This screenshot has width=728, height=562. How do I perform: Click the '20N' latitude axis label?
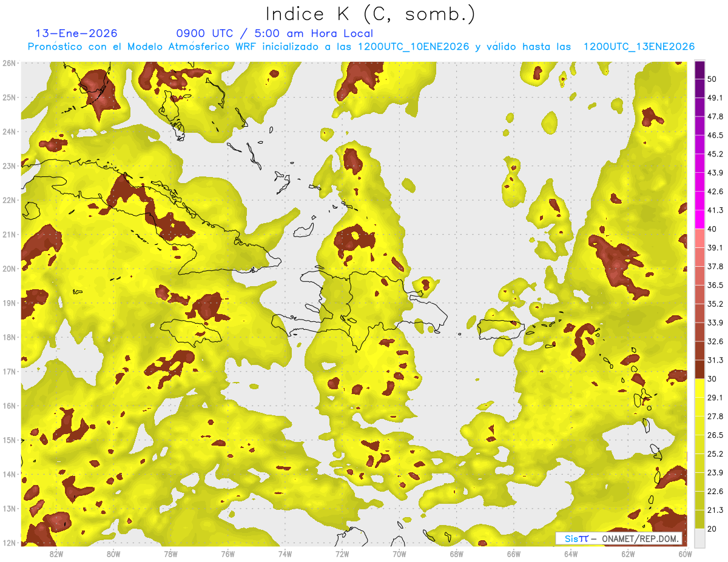point(10,269)
